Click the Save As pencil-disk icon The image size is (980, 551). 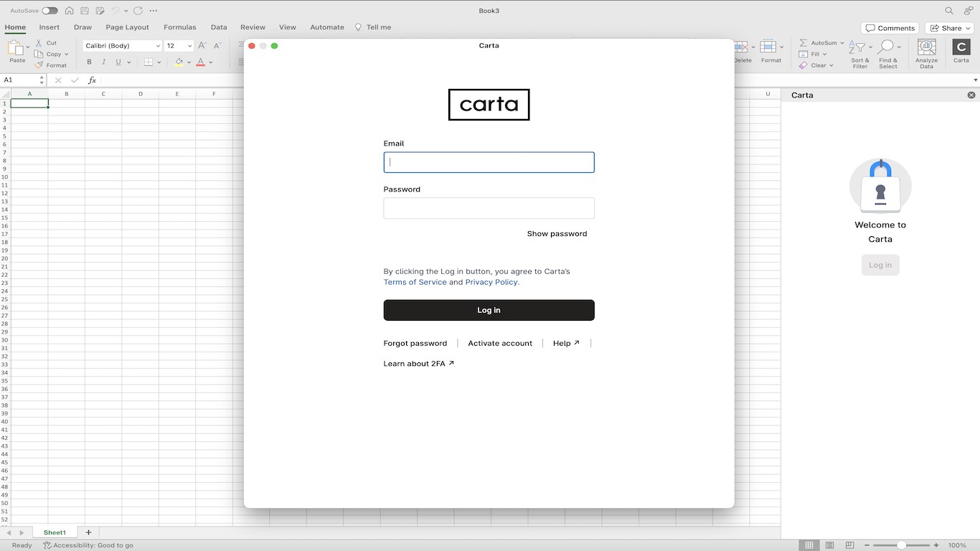pos(100,11)
